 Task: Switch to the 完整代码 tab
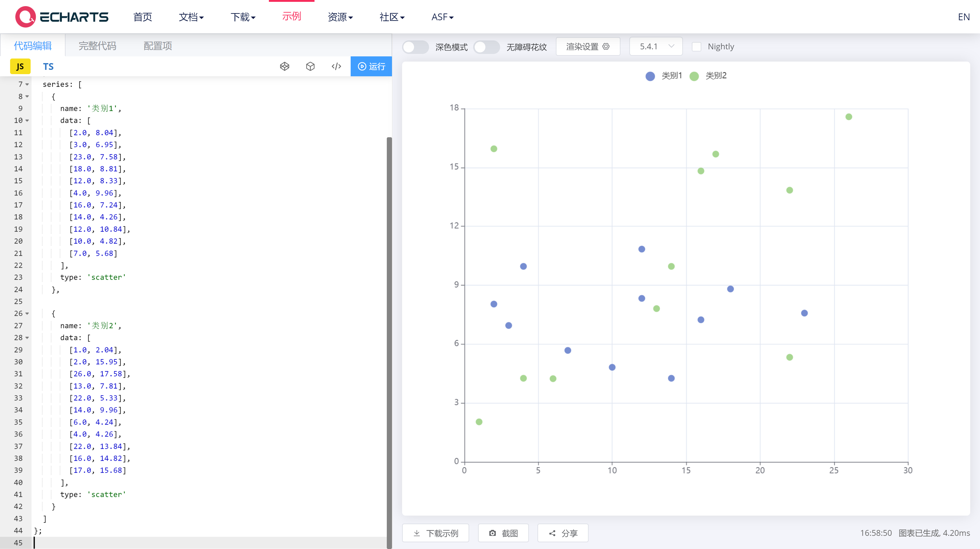[x=97, y=46]
